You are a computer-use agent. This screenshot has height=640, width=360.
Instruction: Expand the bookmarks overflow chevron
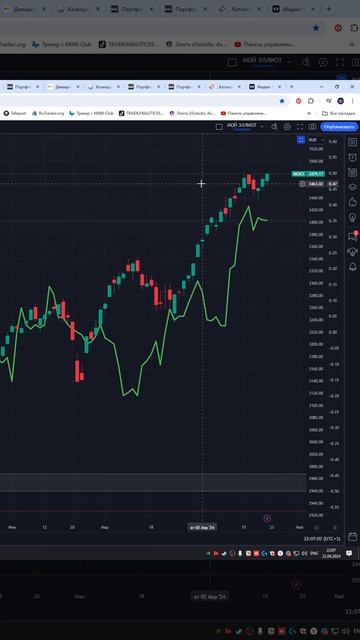pos(309,113)
